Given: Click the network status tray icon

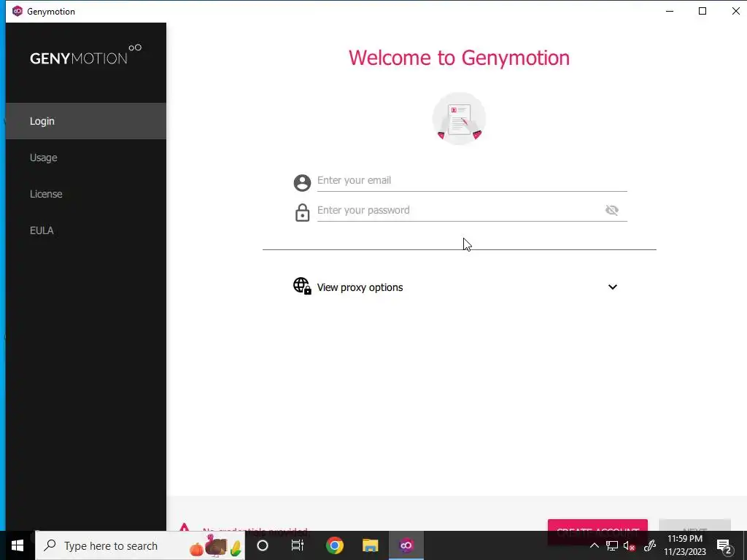Looking at the screenshot, I should click(612, 545).
